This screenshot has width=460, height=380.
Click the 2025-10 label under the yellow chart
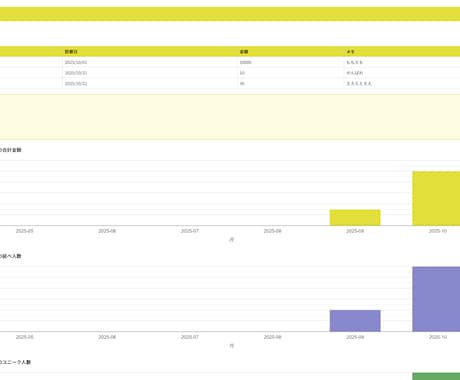(438, 231)
